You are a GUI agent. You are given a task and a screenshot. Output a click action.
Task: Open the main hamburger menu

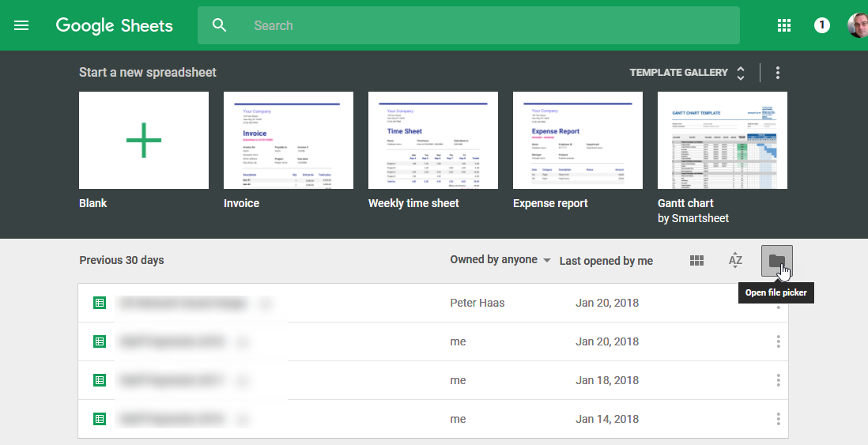point(21,25)
